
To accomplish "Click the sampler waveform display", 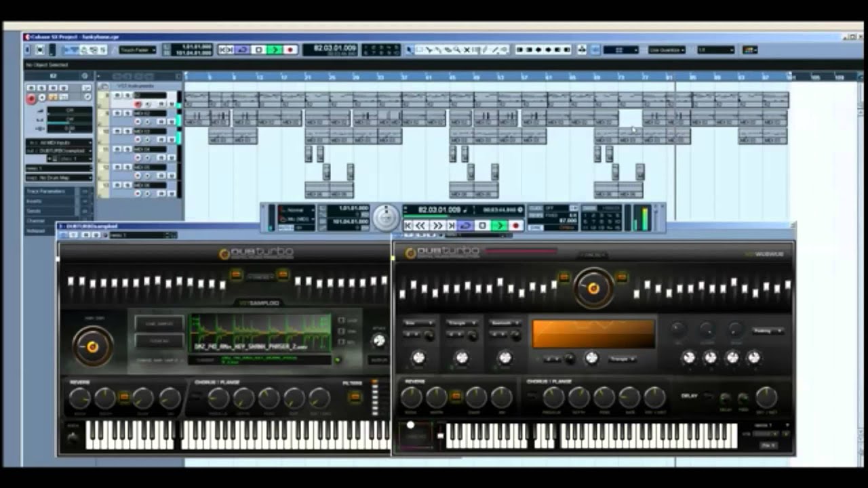I will tap(260, 333).
